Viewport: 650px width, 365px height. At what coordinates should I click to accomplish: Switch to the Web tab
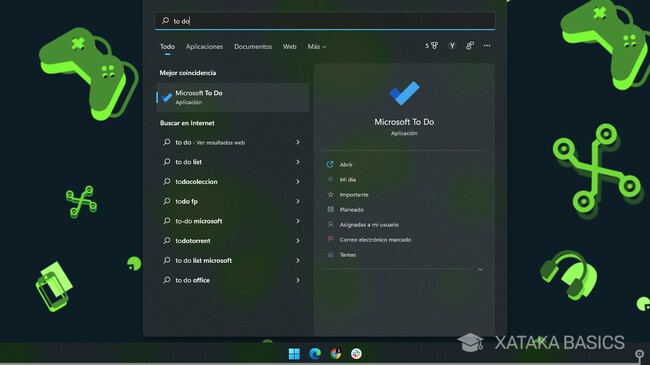coord(289,46)
